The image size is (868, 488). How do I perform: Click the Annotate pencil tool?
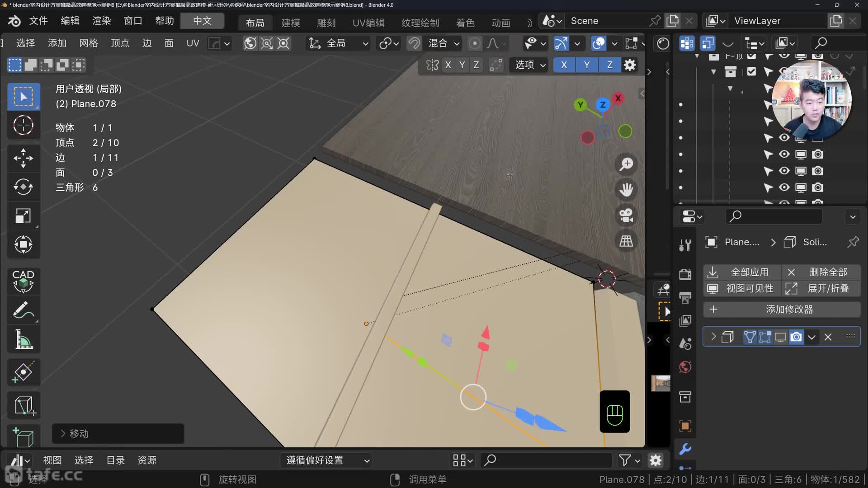(23, 310)
